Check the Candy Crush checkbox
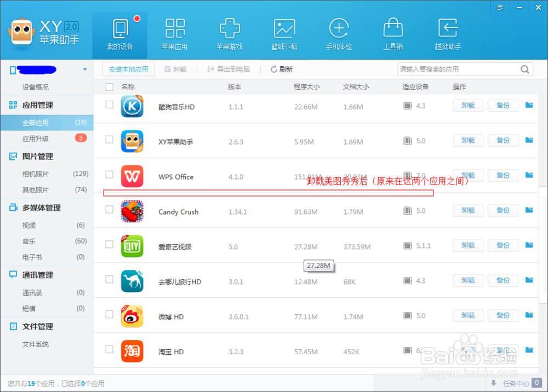Viewport: 548px width, 392px height. (110, 209)
